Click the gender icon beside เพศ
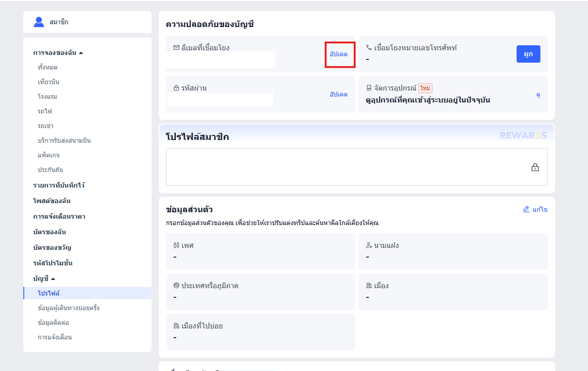Image resolution: width=588 pixels, height=371 pixels. [176, 246]
